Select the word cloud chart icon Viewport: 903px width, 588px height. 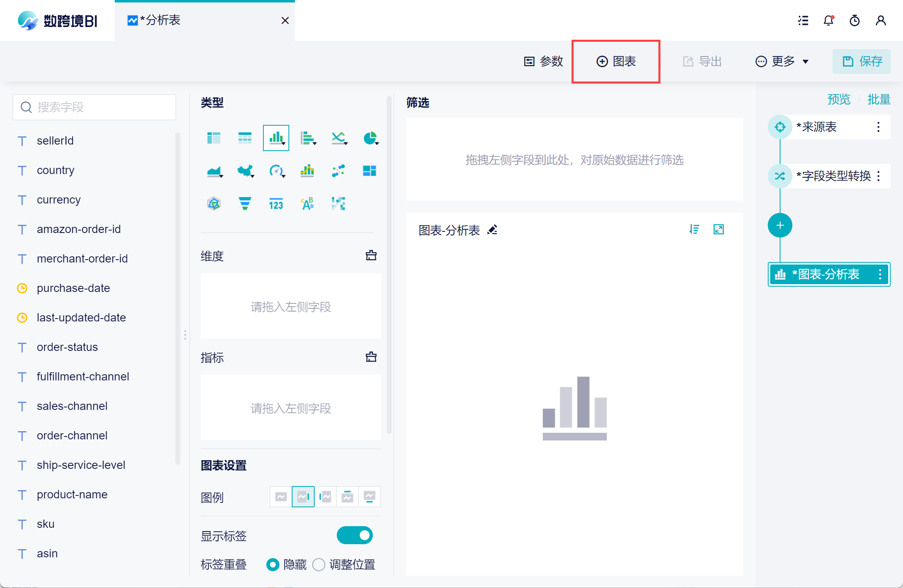pos(307,203)
